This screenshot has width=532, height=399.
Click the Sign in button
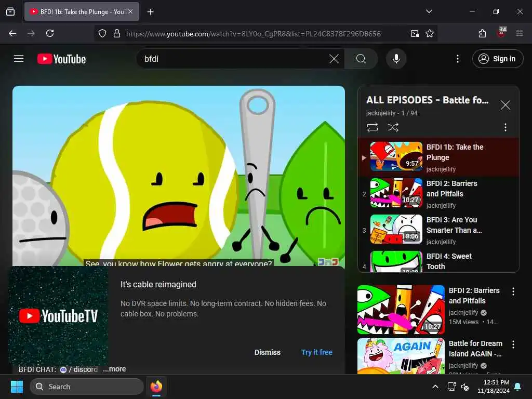point(497,59)
